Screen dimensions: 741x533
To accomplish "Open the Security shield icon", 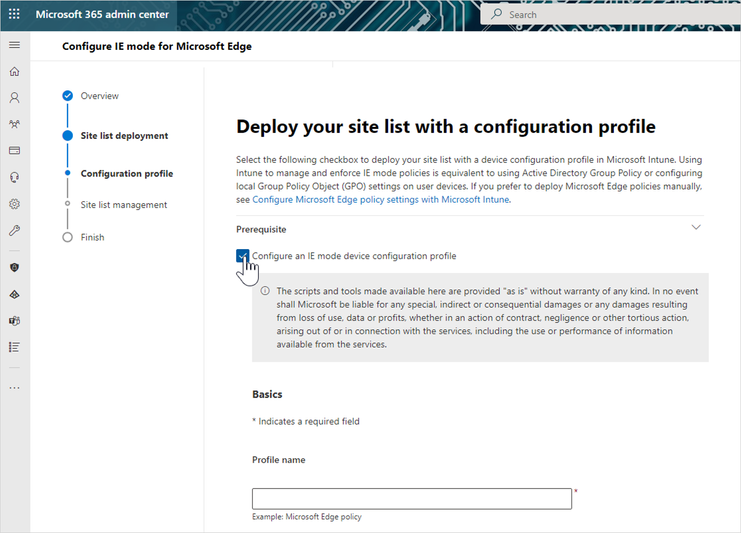I will (x=15, y=267).
